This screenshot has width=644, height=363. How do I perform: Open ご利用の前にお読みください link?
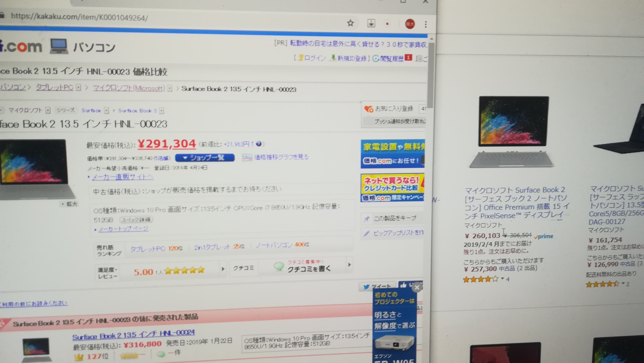[x=34, y=303]
